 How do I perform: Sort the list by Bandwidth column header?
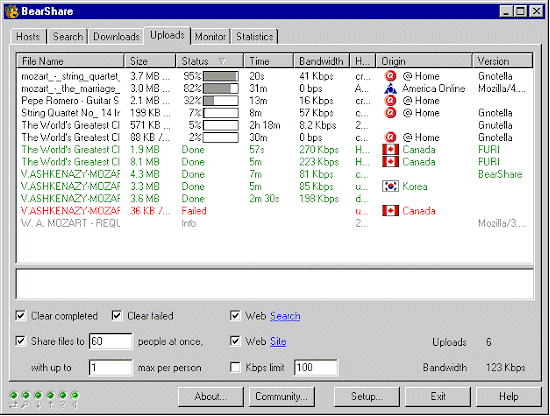(321, 61)
